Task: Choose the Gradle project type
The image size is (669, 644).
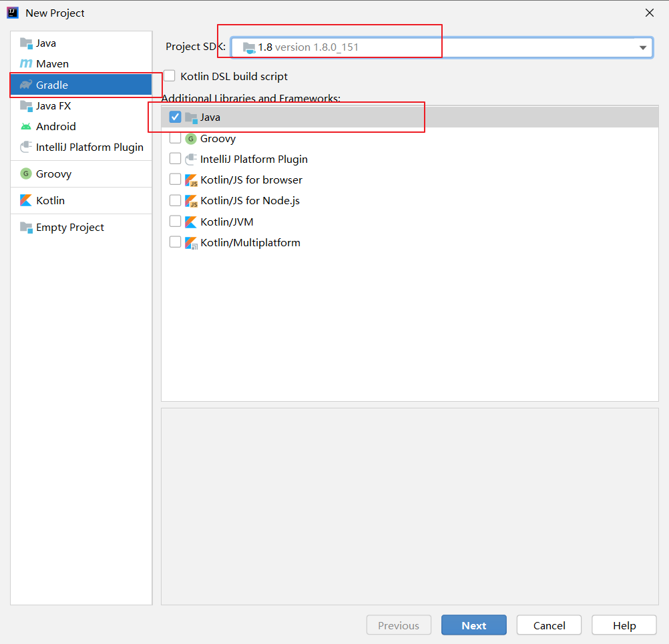Action: point(81,85)
